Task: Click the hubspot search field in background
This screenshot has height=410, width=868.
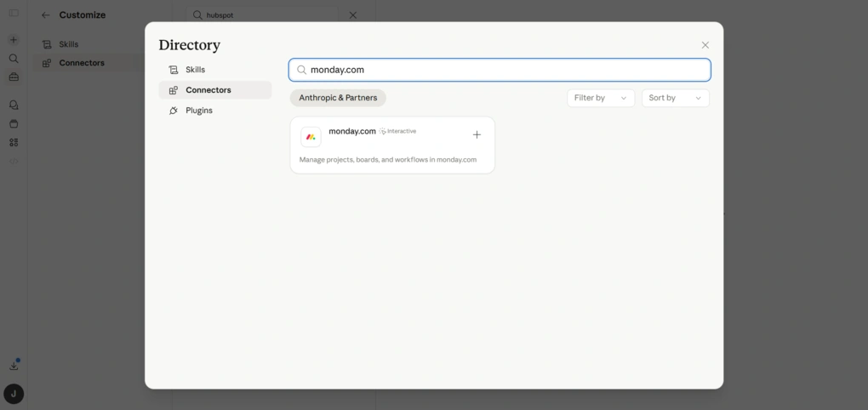Action: click(x=262, y=15)
